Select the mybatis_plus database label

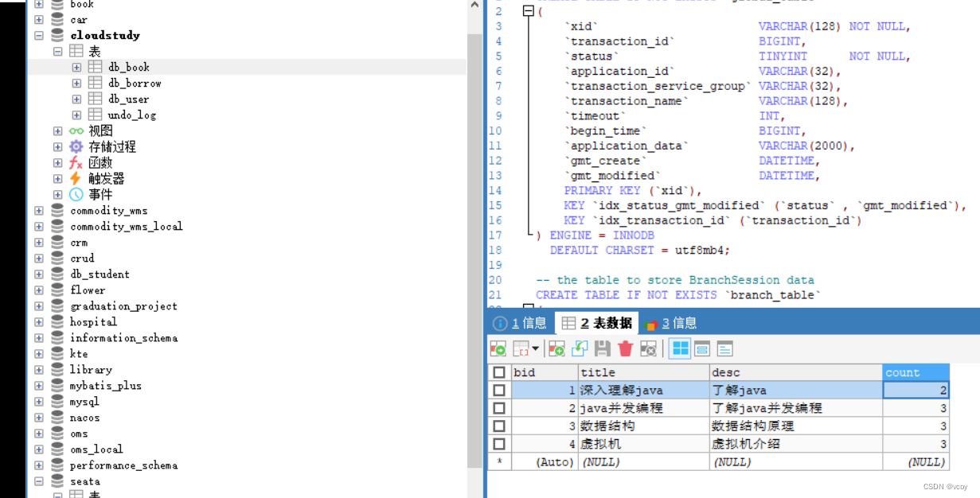[x=105, y=385]
